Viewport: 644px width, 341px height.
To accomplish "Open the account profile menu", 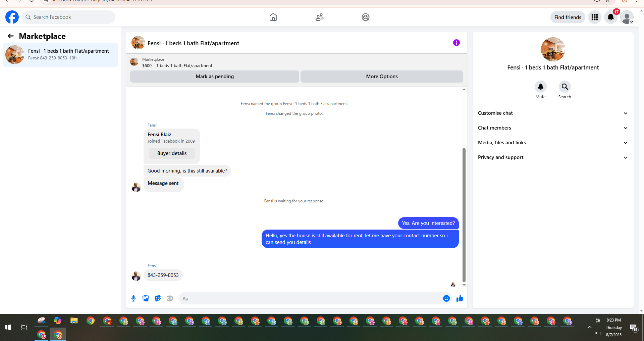I will [x=627, y=17].
